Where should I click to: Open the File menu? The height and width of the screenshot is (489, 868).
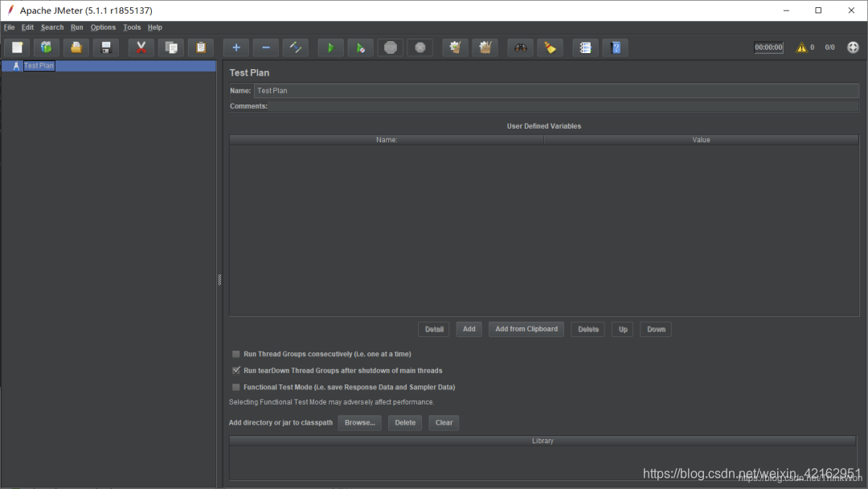pos(10,27)
